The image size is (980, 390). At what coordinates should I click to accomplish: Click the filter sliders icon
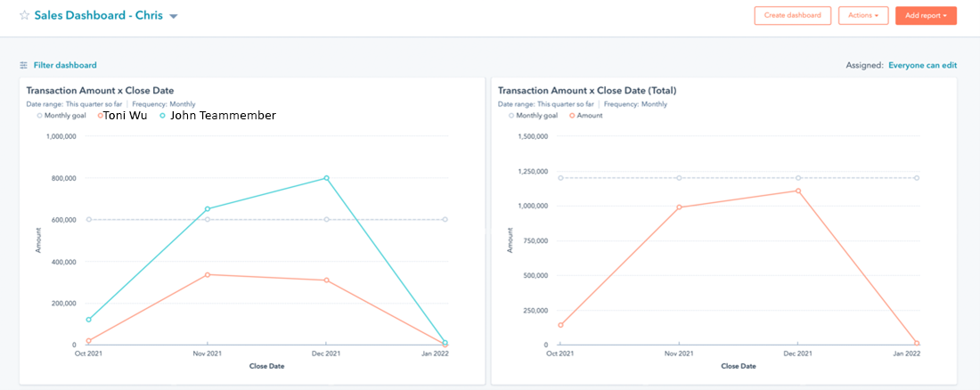[x=24, y=65]
